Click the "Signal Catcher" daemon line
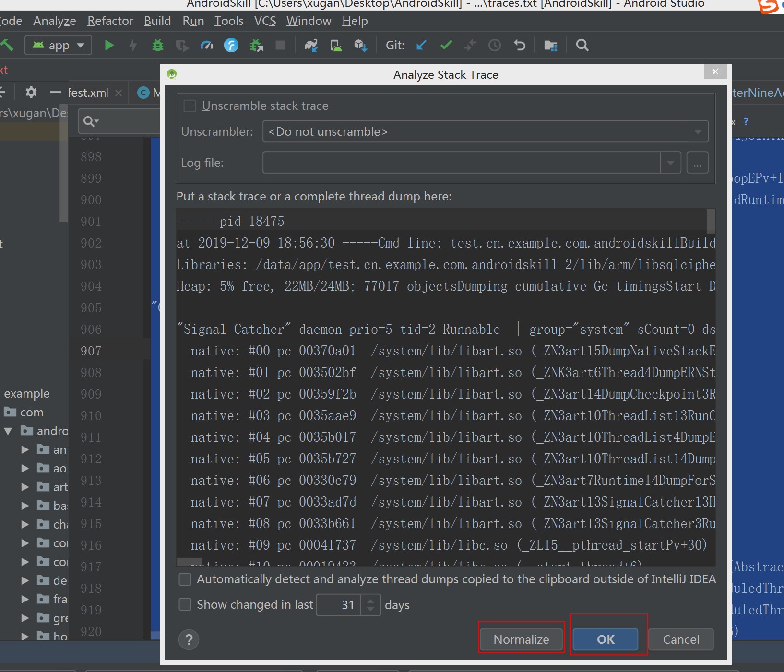This screenshot has width=784, height=672. point(446,330)
